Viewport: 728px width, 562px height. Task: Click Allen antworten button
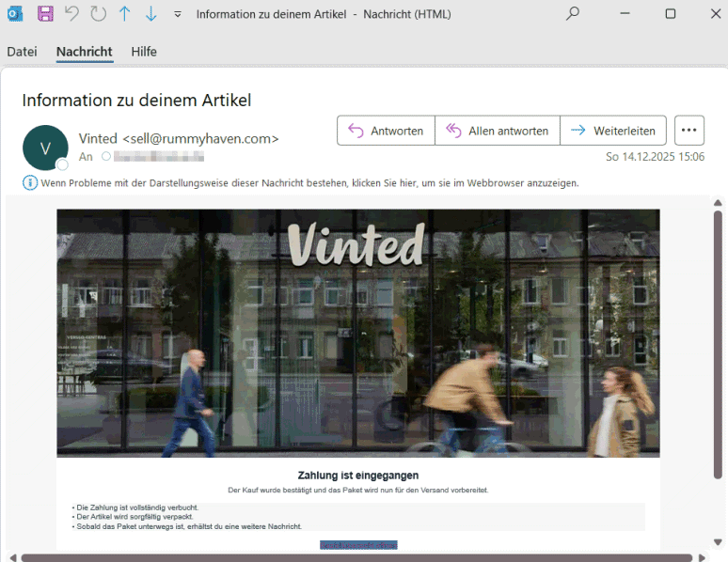click(x=497, y=131)
